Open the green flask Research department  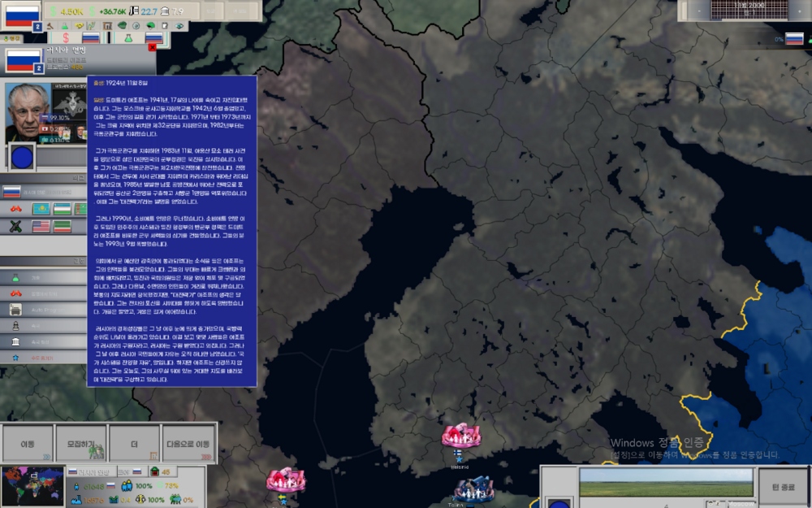click(64, 25)
